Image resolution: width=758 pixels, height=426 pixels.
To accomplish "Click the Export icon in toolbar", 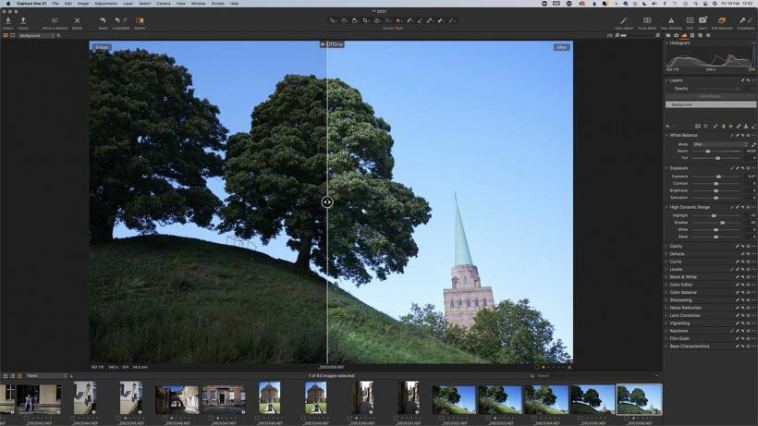I will tap(24, 21).
